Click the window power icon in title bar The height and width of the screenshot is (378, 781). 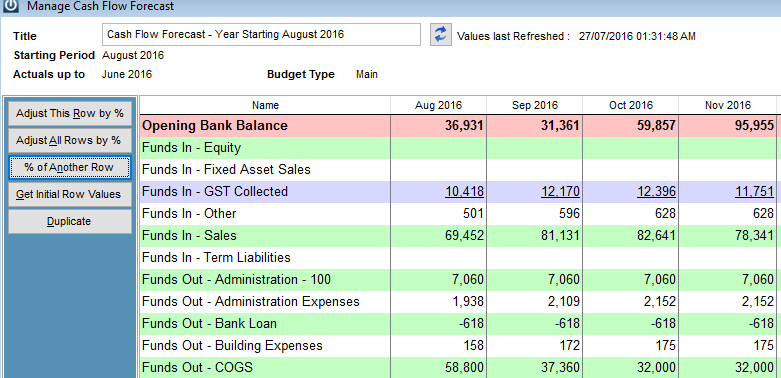click(11, 6)
